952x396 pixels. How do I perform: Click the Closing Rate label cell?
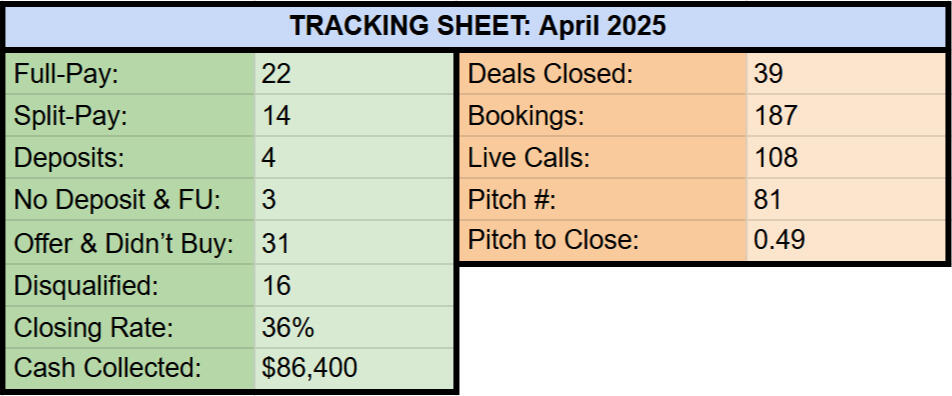(x=130, y=327)
